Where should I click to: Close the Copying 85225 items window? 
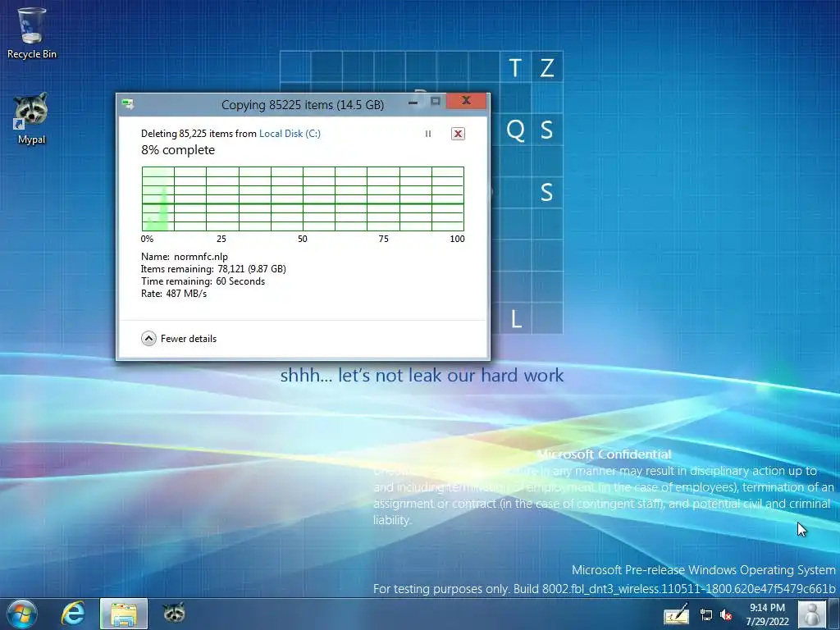466,101
